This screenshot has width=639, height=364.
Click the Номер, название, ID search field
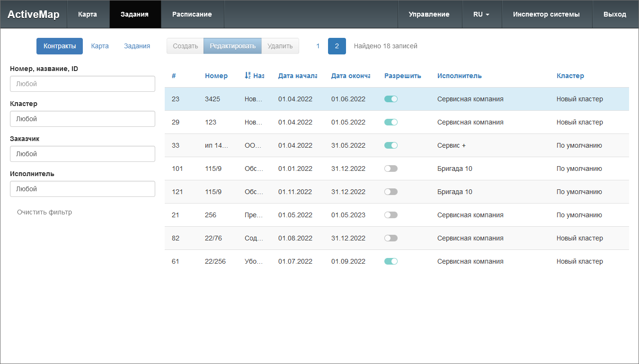click(82, 84)
